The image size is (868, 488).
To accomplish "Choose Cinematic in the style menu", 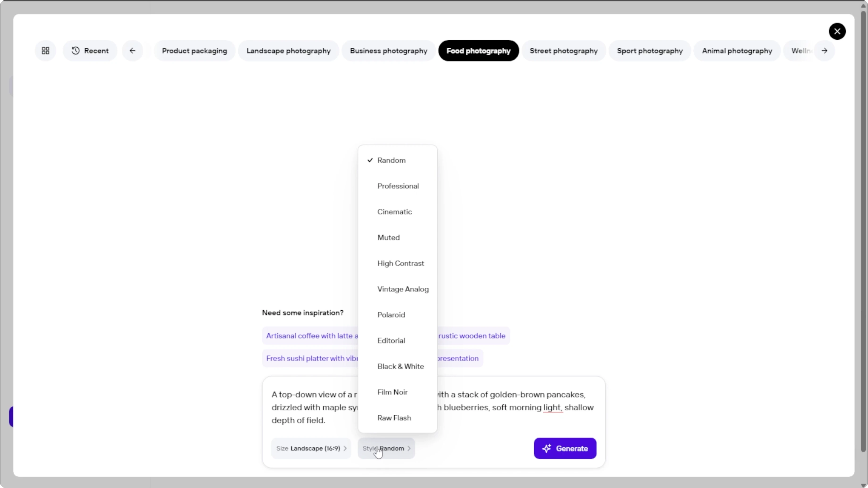I will (x=398, y=212).
